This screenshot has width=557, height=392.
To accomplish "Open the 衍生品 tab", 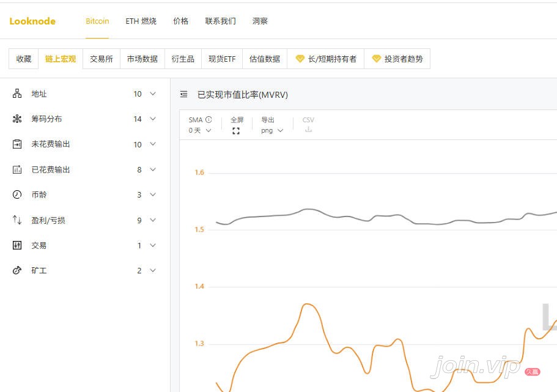I will coord(183,59).
